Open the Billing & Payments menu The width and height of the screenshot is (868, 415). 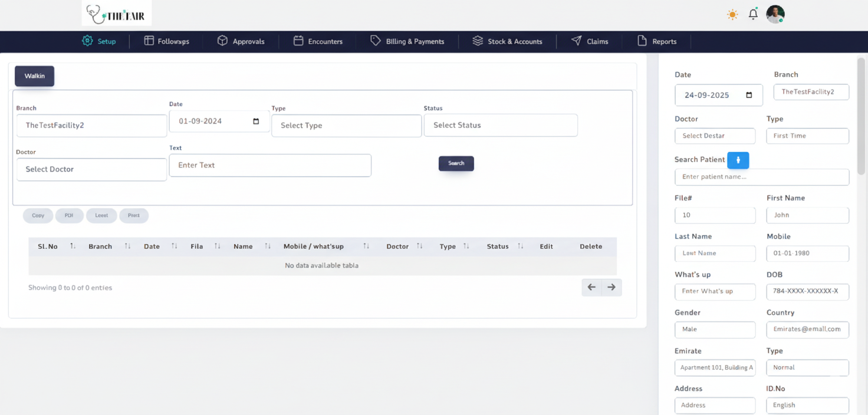[407, 41]
